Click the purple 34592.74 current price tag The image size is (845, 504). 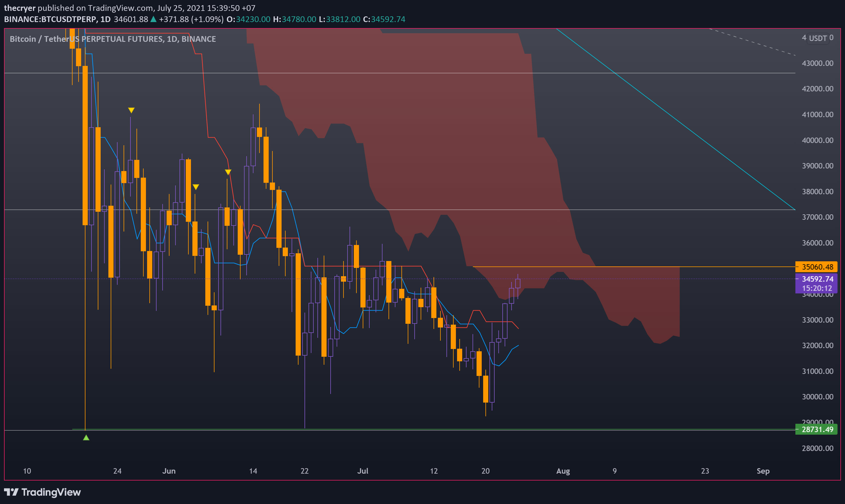click(x=817, y=279)
